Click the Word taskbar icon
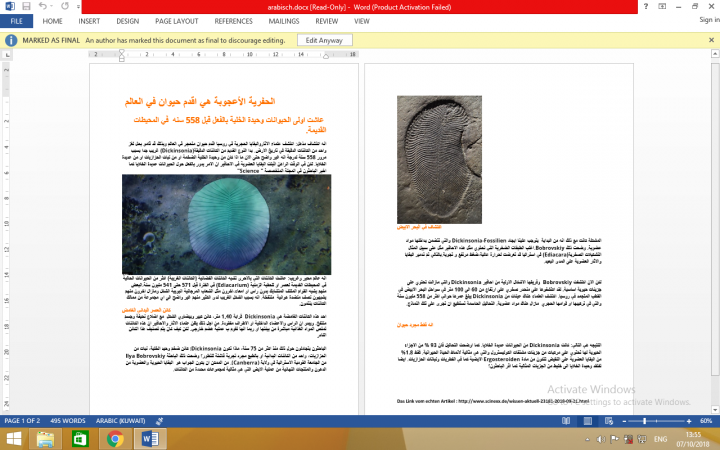Screen dimensions: 720x450 pos(150,439)
